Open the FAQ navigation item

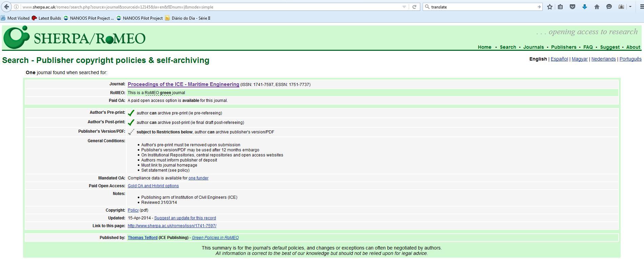pyautogui.click(x=588, y=47)
